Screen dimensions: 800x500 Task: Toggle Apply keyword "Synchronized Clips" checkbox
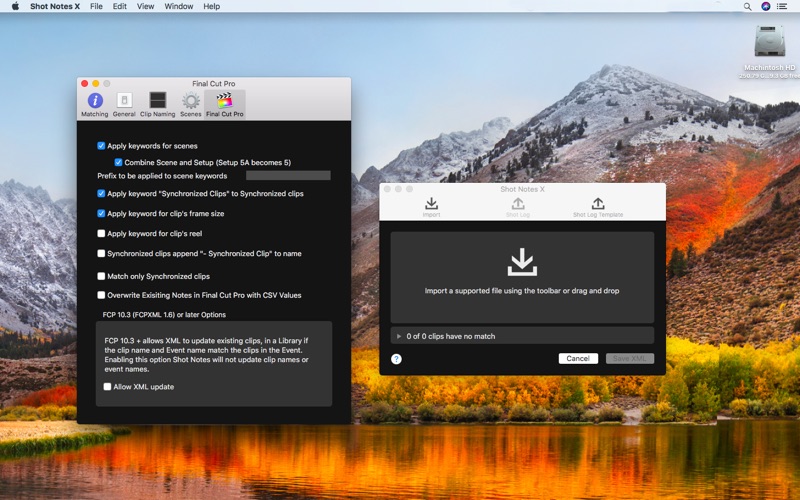pyautogui.click(x=101, y=194)
